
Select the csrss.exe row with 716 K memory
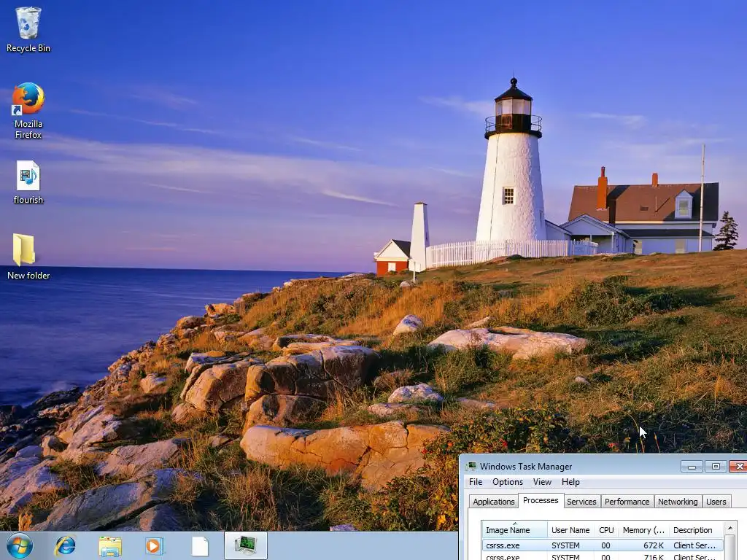click(x=602, y=556)
